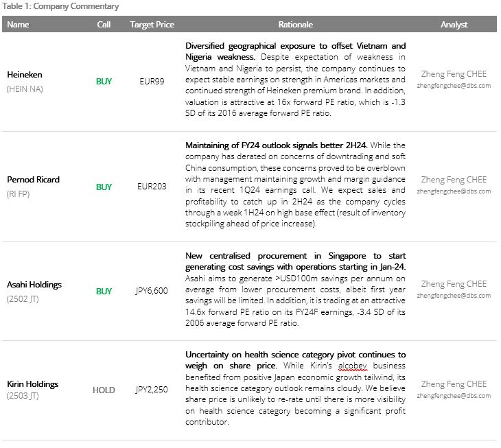Click the "Name" column header
This screenshot has height=448, width=501.
tap(19, 25)
